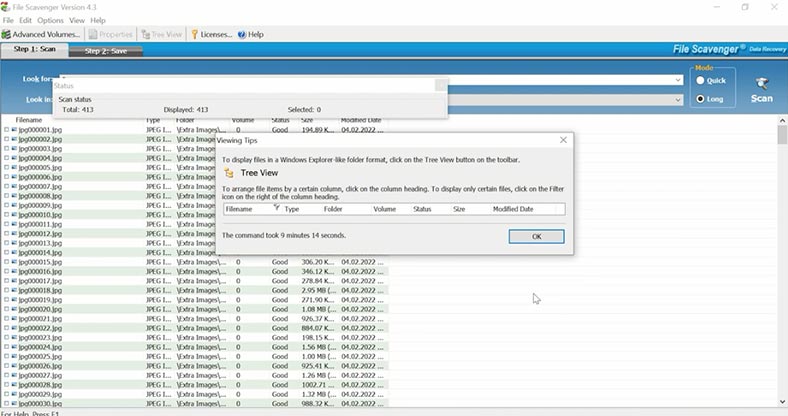Tick the checkbox next to jpg000016.jpg
The image size is (788, 416).
click(x=6, y=271)
